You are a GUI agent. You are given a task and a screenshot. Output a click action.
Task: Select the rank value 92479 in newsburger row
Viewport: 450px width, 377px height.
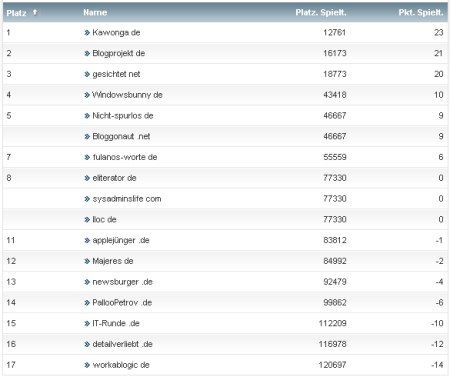click(335, 282)
